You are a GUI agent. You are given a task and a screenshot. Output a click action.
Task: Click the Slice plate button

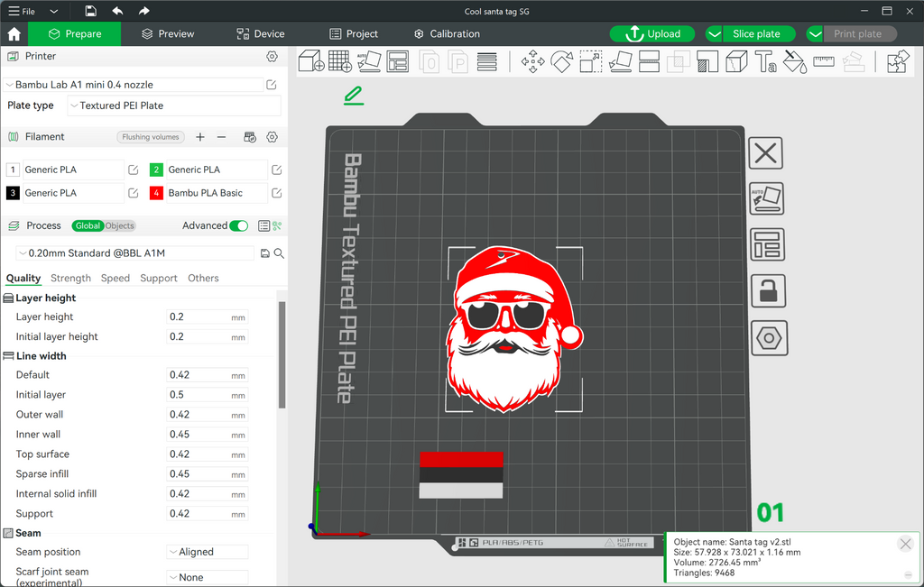(757, 34)
